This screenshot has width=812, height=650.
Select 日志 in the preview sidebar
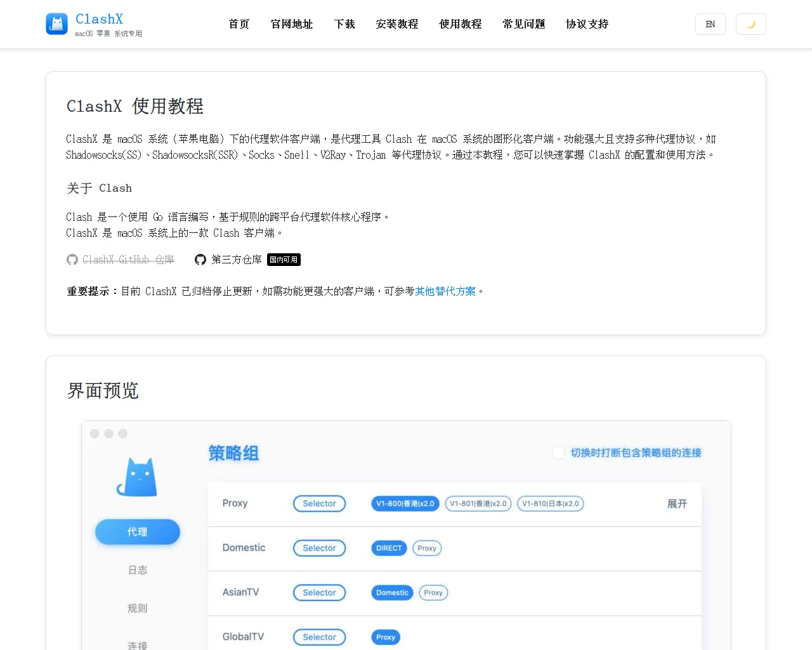click(x=138, y=570)
